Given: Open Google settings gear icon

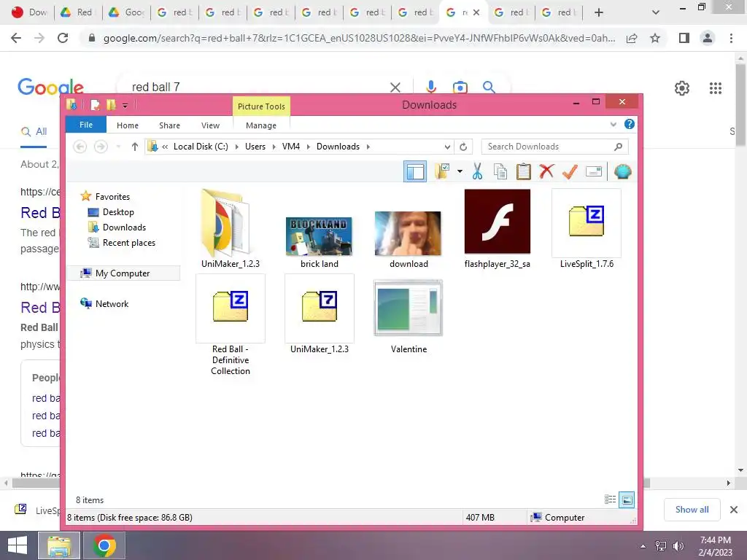Looking at the screenshot, I should (682, 88).
